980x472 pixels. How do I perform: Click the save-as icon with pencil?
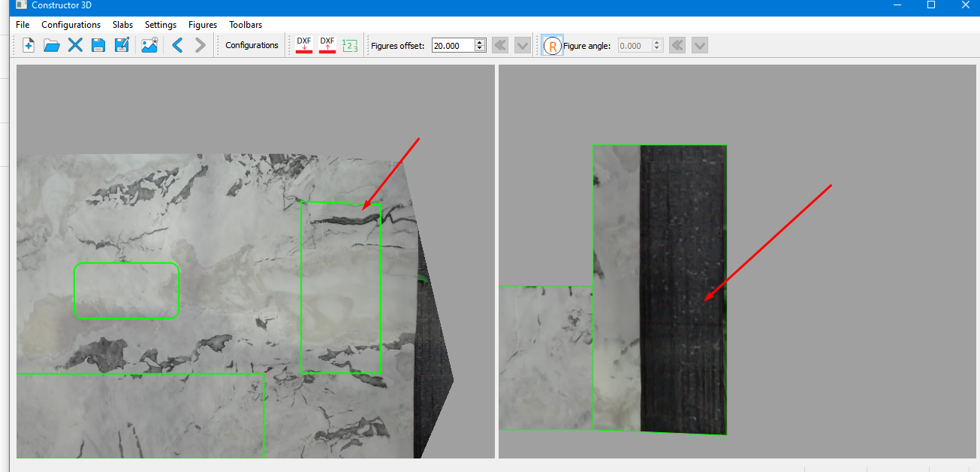tap(122, 46)
